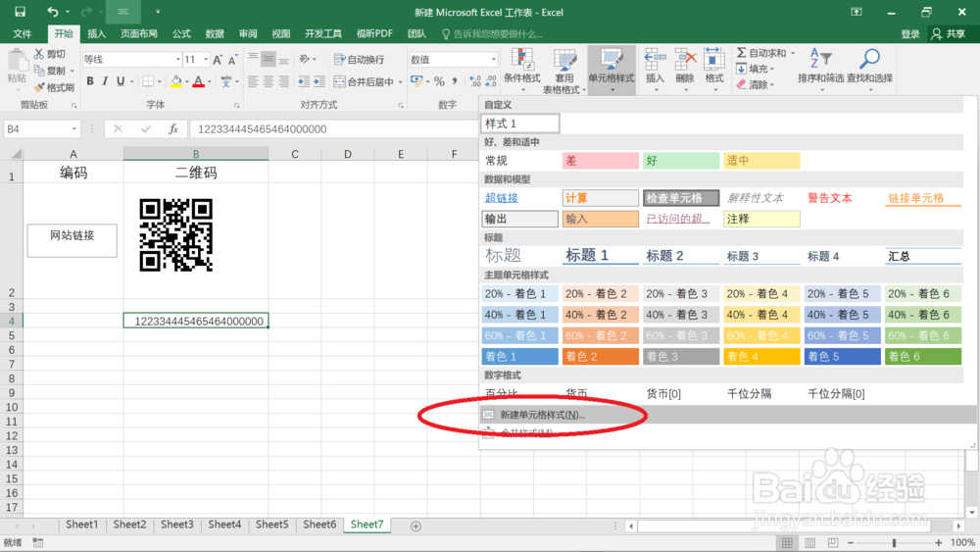Apply the 标题 1 heading style
Viewport: 980px width, 552px height.
coord(601,255)
